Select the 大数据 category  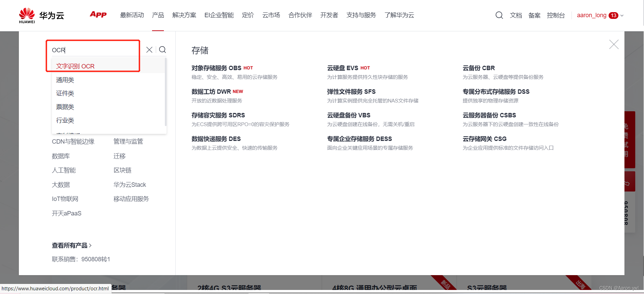click(x=61, y=185)
